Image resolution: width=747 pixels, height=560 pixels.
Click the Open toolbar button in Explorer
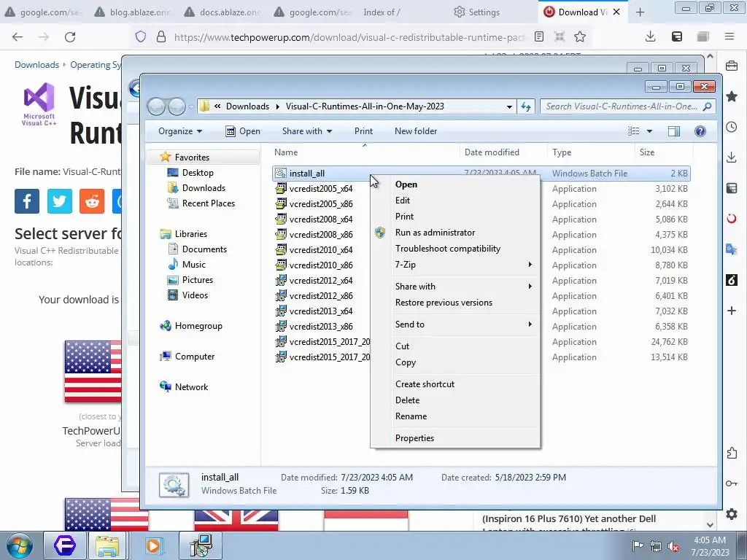(243, 131)
